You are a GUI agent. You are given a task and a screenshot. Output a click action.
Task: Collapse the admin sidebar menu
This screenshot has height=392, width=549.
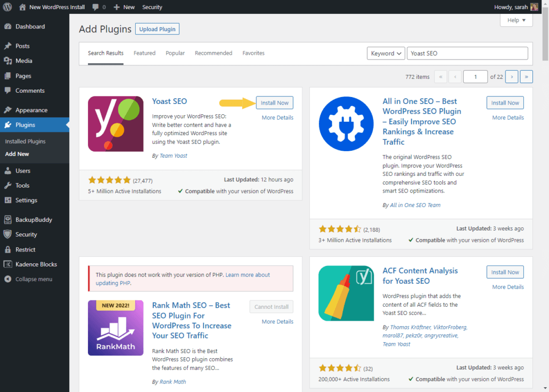coord(33,279)
